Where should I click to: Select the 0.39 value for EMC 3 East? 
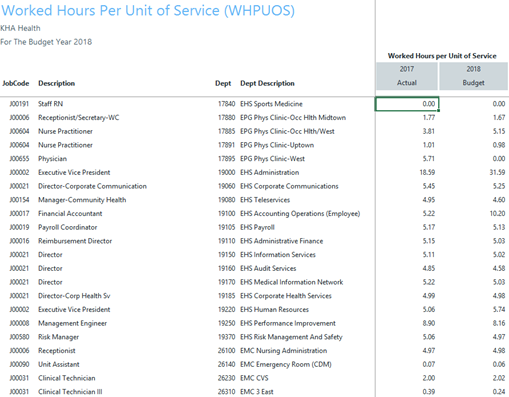click(429, 392)
